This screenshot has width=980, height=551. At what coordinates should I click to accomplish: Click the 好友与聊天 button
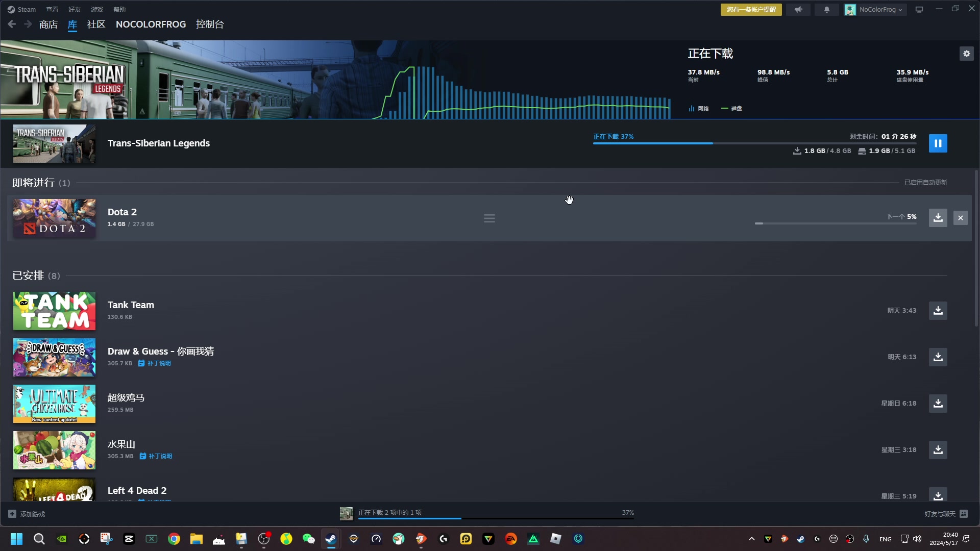[940, 514]
